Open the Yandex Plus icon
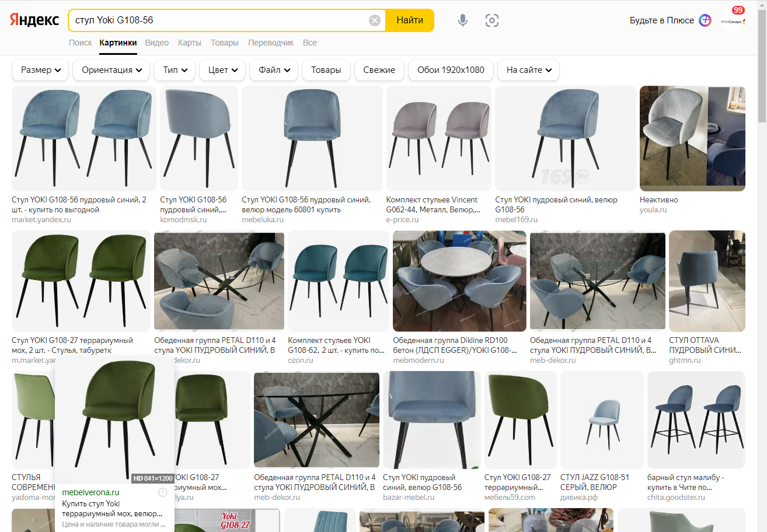The image size is (767, 532). pyautogui.click(x=705, y=20)
